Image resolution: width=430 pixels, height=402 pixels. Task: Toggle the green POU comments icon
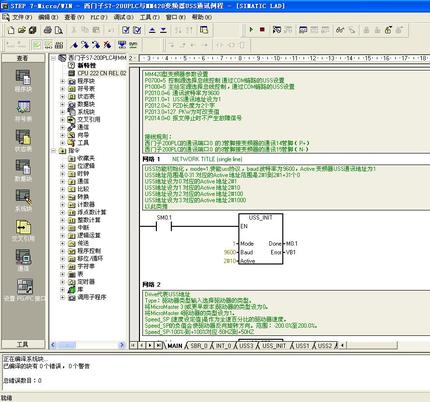click(x=37, y=45)
